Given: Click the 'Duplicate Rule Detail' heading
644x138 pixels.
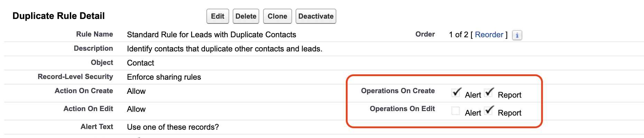Looking at the screenshot, I should 58,16.
